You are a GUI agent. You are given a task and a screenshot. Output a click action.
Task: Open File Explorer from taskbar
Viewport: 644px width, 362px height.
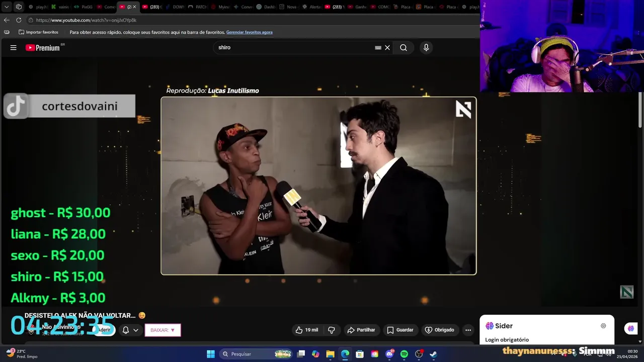[x=330, y=354]
